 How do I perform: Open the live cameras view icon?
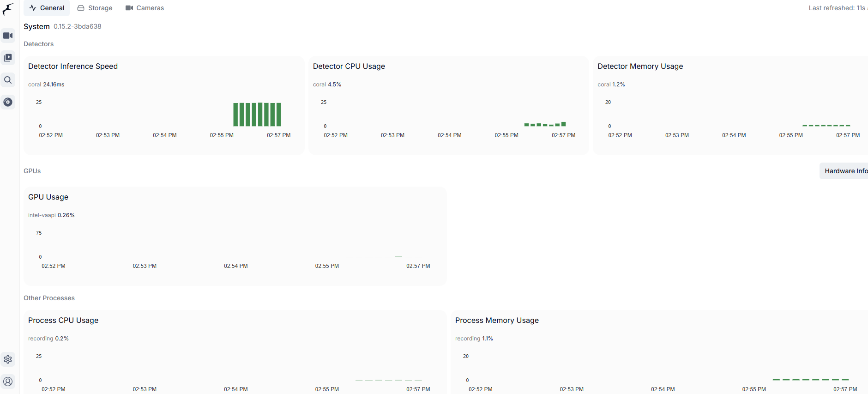8,36
